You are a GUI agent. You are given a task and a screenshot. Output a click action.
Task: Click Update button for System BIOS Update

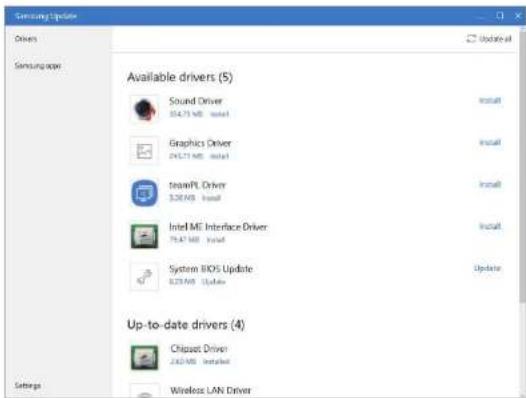pyautogui.click(x=487, y=268)
